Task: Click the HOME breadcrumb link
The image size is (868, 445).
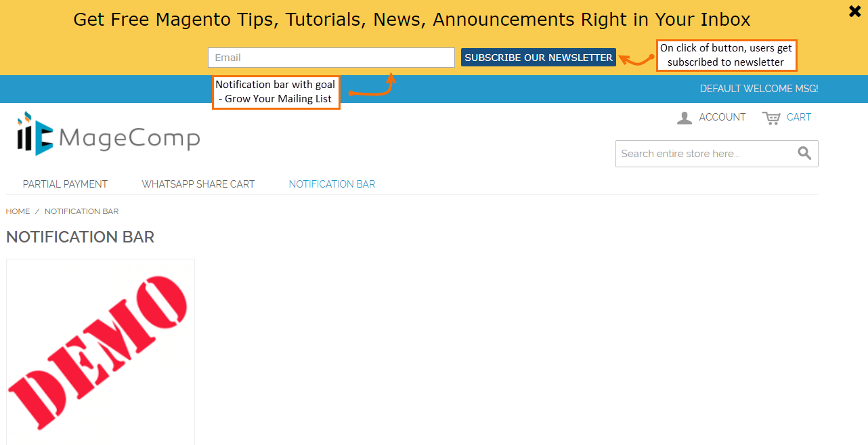Action: [x=18, y=211]
